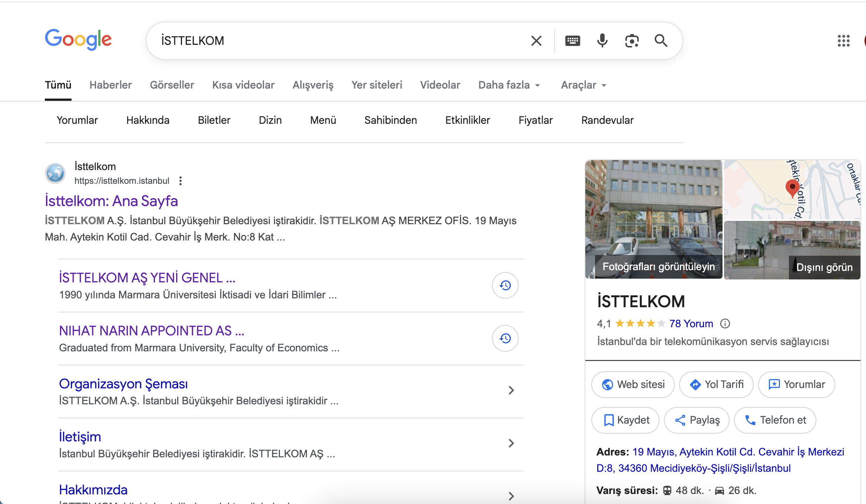Open the İsttelkom: Ana Sayfa link
Screen dimensions: 866x504
[111, 201]
